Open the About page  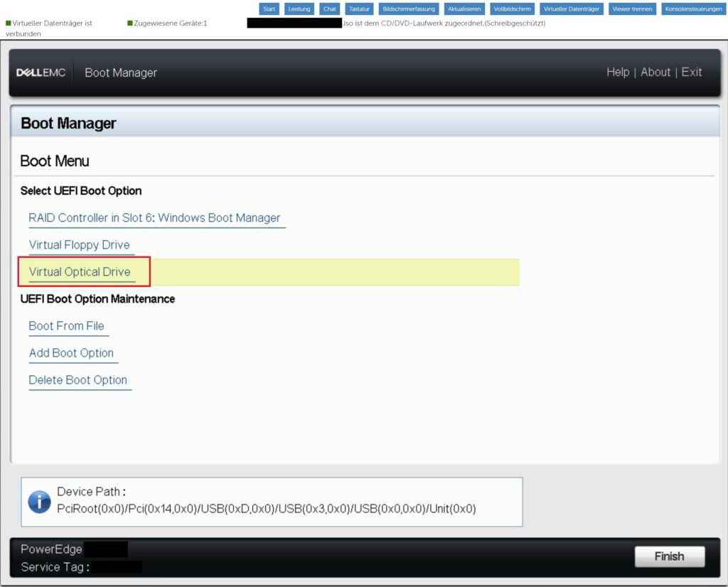pyautogui.click(x=655, y=72)
